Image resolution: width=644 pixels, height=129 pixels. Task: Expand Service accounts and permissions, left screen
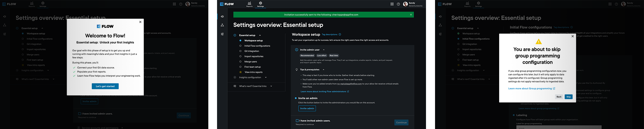click(123, 128)
